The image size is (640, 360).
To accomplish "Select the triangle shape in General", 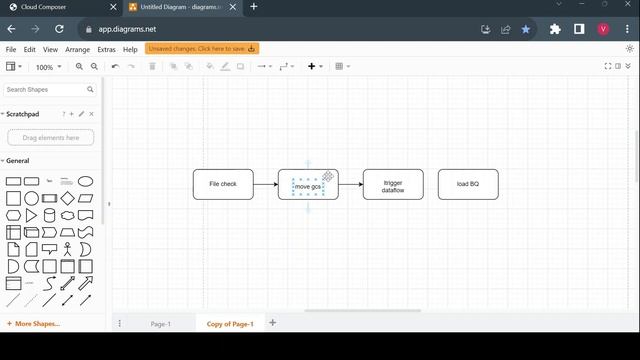I will click(x=31, y=215).
